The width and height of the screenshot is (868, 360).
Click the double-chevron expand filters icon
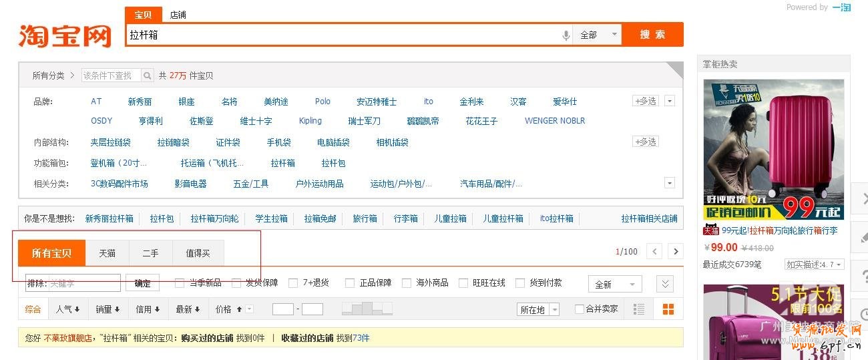click(x=664, y=284)
